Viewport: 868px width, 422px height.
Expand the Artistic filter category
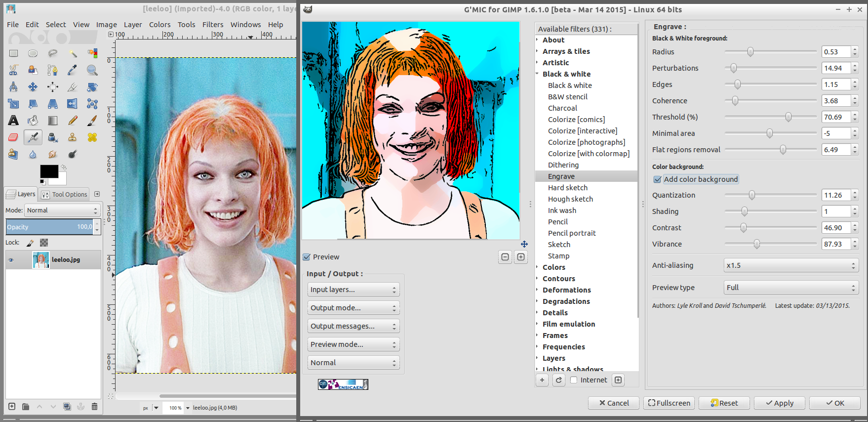[537, 63]
